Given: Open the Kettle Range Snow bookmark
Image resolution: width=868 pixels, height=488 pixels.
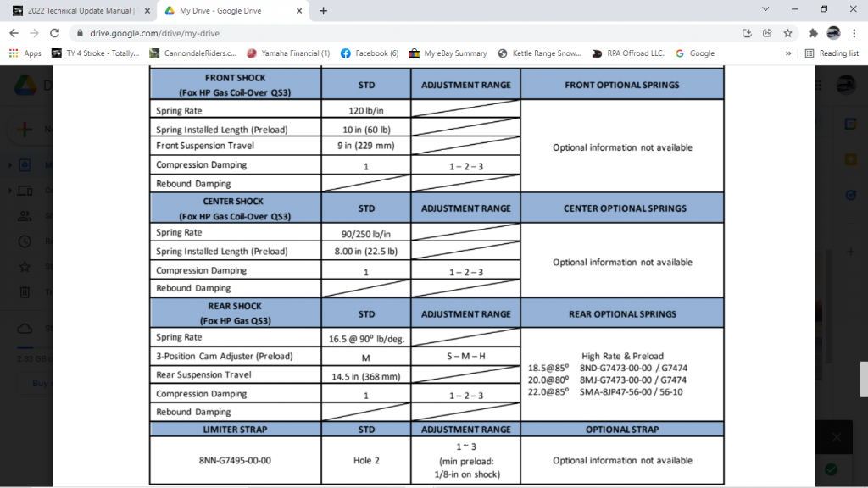Looking at the screenshot, I should (x=540, y=53).
